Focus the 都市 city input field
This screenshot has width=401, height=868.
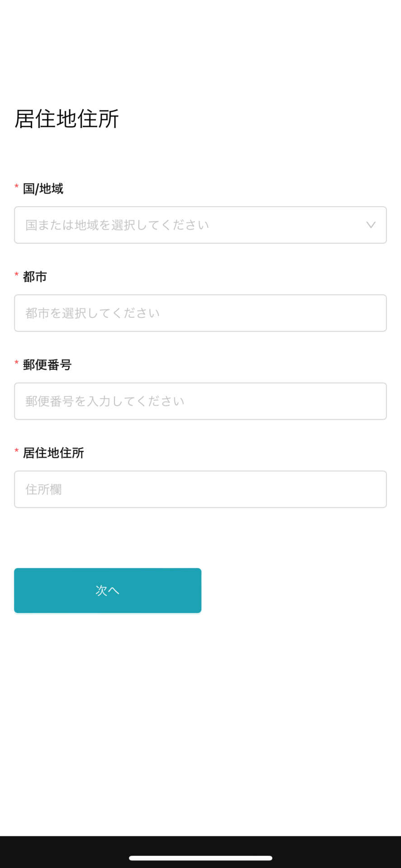pyautogui.click(x=200, y=313)
